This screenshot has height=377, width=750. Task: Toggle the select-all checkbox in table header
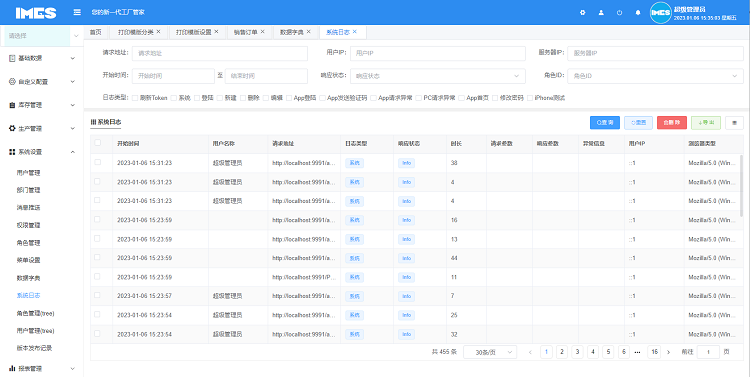point(98,143)
